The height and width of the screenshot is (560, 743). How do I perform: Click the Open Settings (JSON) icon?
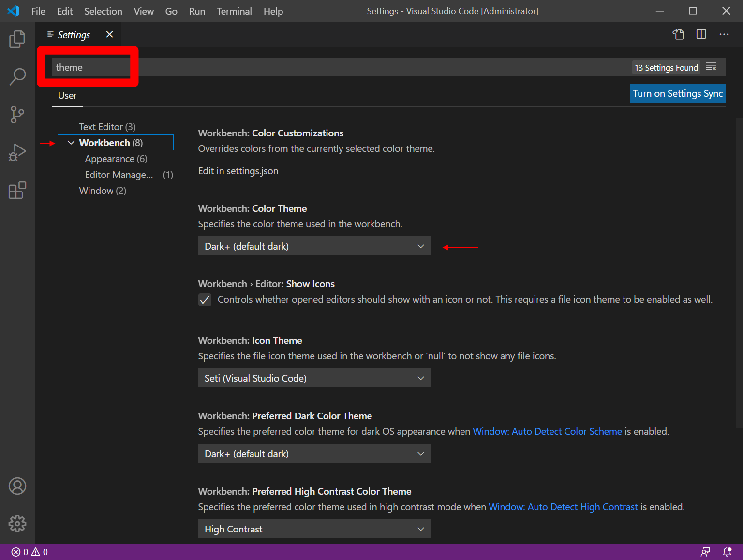point(678,34)
